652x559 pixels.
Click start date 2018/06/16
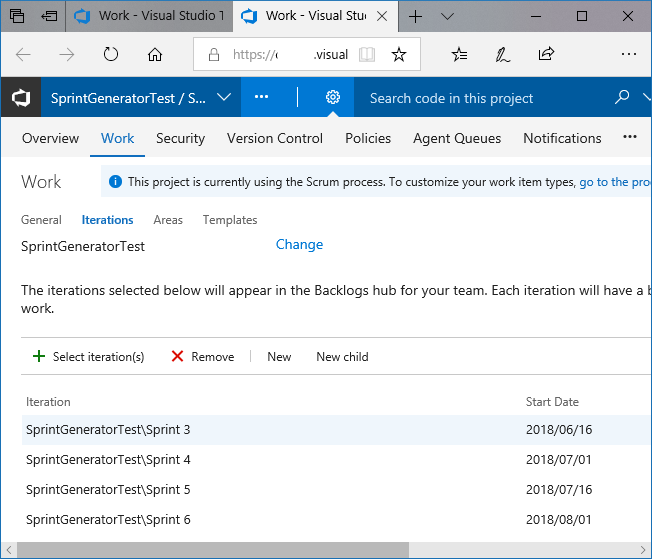click(559, 430)
